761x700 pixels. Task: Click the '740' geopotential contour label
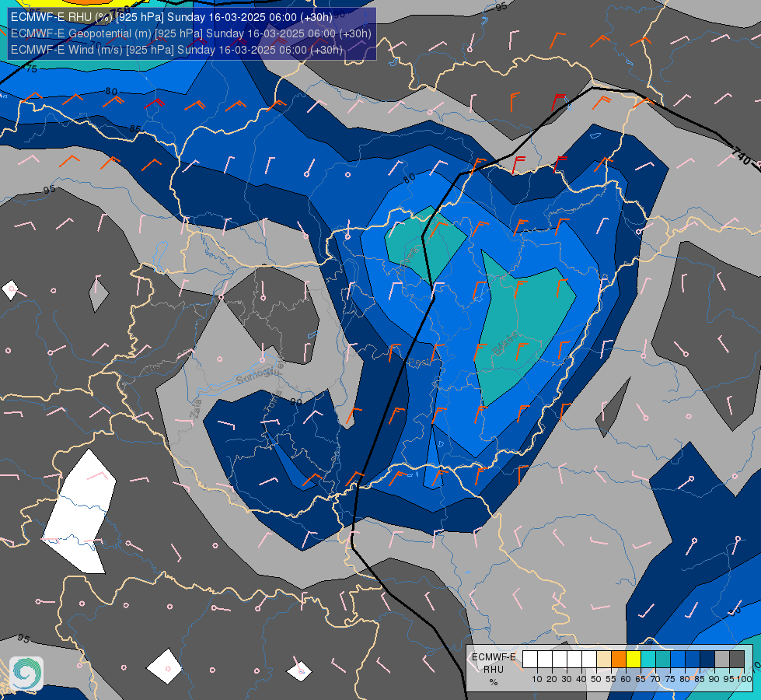(x=741, y=156)
